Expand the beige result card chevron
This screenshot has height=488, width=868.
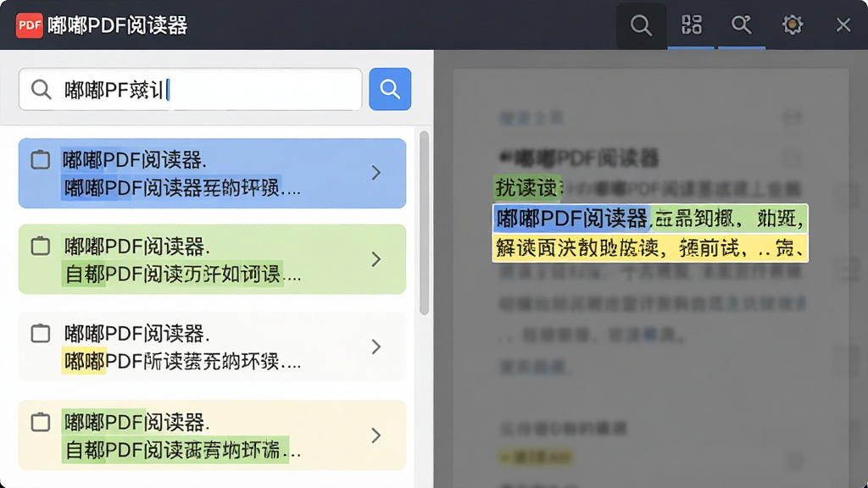[x=376, y=435]
